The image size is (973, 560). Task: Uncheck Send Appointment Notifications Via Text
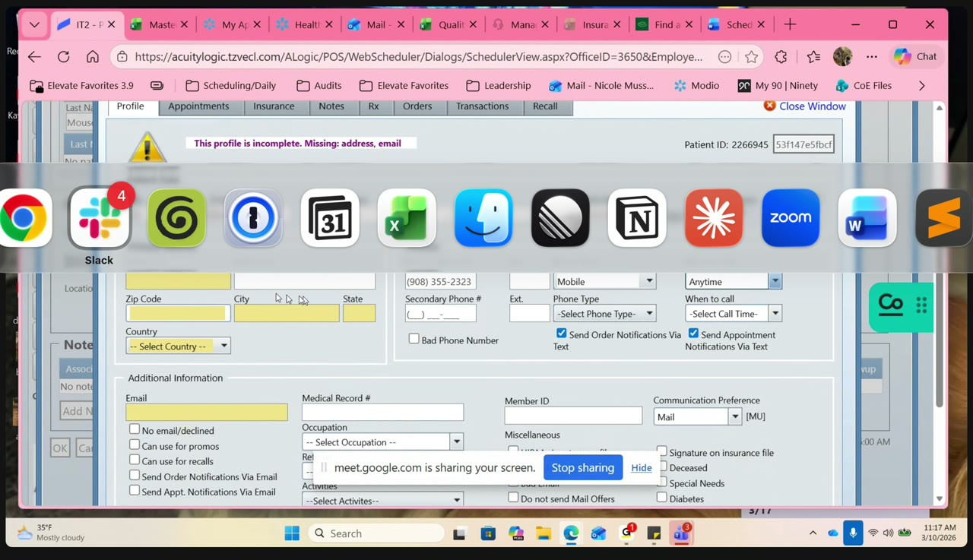click(693, 334)
